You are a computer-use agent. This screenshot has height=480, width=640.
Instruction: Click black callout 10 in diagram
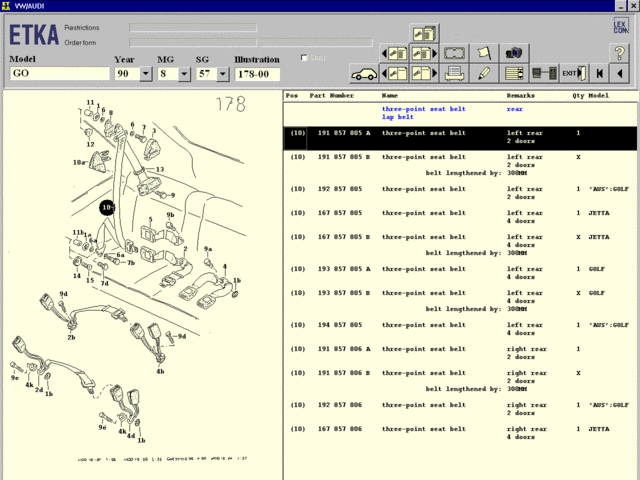coord(107,208)
